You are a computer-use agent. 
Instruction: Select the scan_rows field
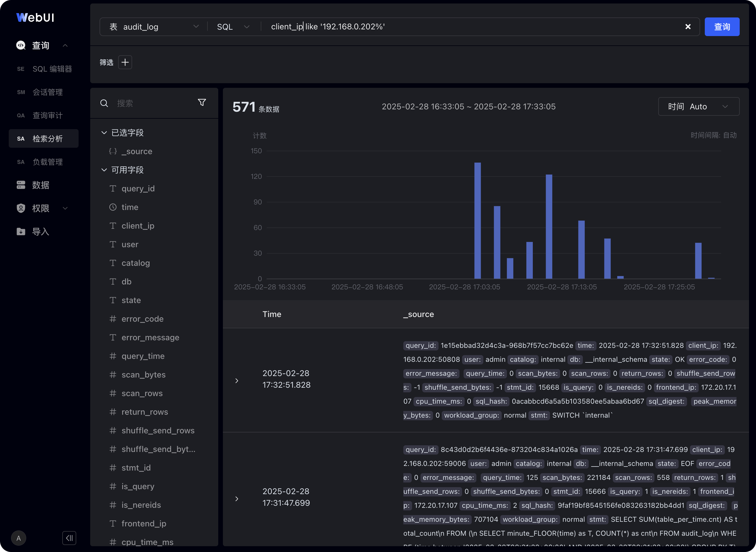coord(142,393)
